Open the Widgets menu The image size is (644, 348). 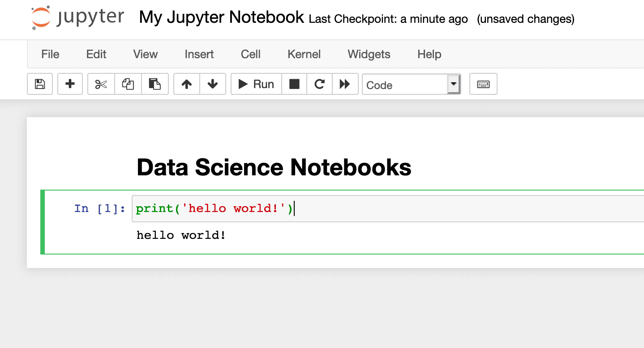(x=369, y=54)
